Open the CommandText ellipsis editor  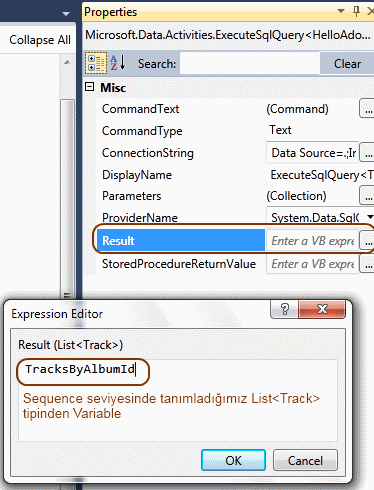click(367, 109)
